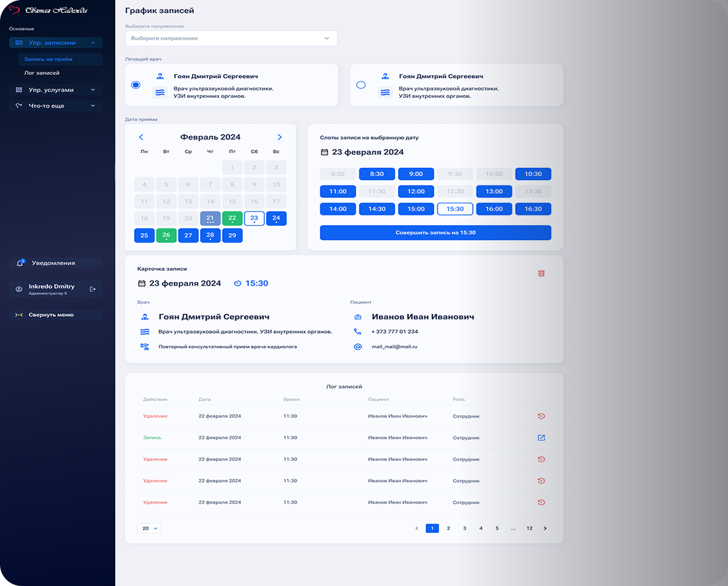The image size is (728, 586).
Task: Go to next log page arrow
Action: click(545, 528)
